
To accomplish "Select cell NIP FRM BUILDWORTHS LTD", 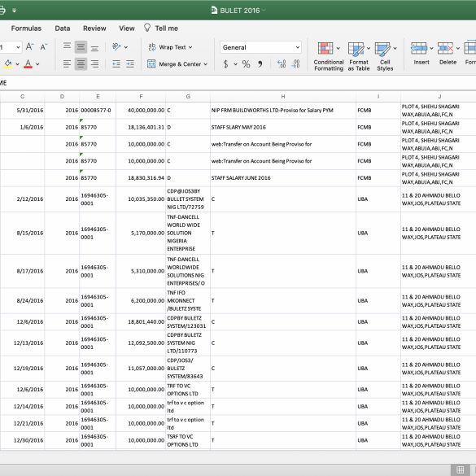I will [x=283, y=111].
